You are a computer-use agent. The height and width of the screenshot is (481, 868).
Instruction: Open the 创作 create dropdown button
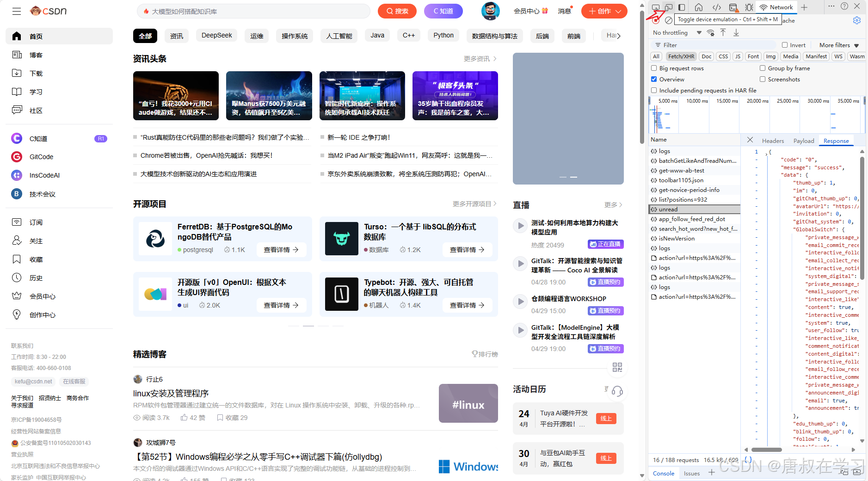tap(604, 11)
